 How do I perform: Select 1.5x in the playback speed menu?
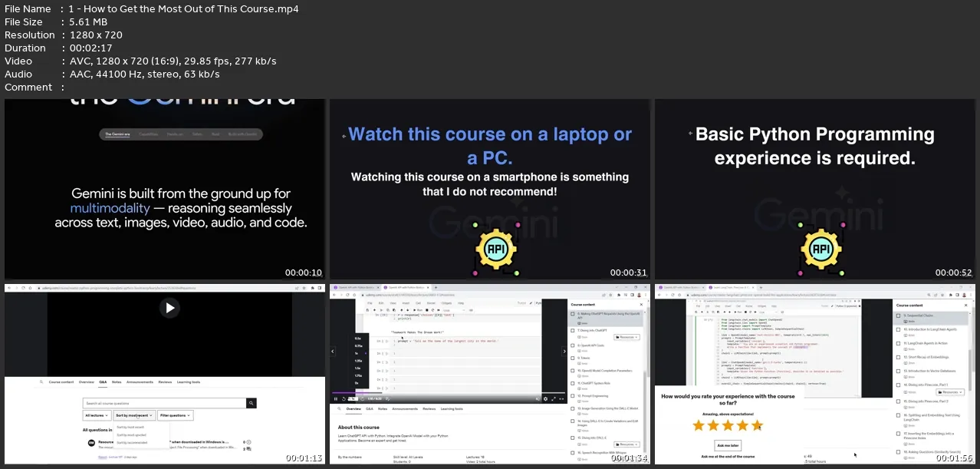point(358,368)
